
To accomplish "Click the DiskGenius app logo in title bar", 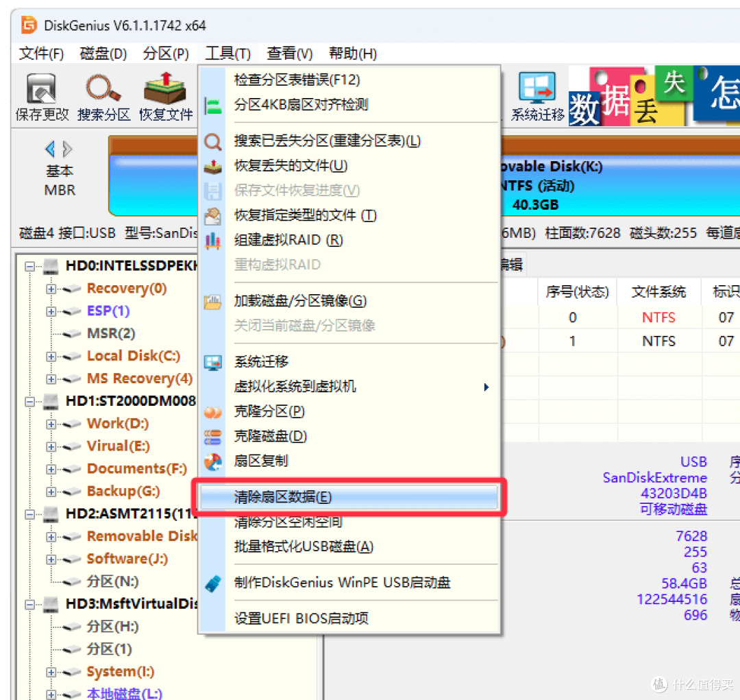I will 29,25.
